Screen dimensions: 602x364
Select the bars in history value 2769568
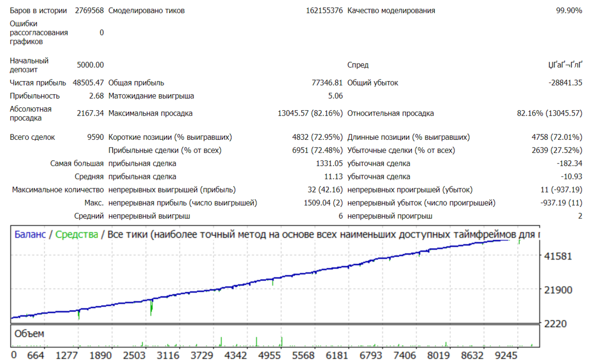pos(89,11)
